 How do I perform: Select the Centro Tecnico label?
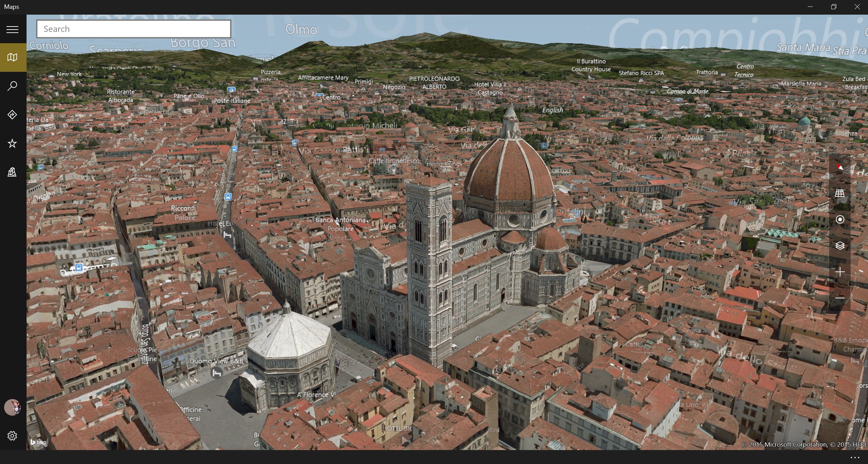tap(744, 70)
